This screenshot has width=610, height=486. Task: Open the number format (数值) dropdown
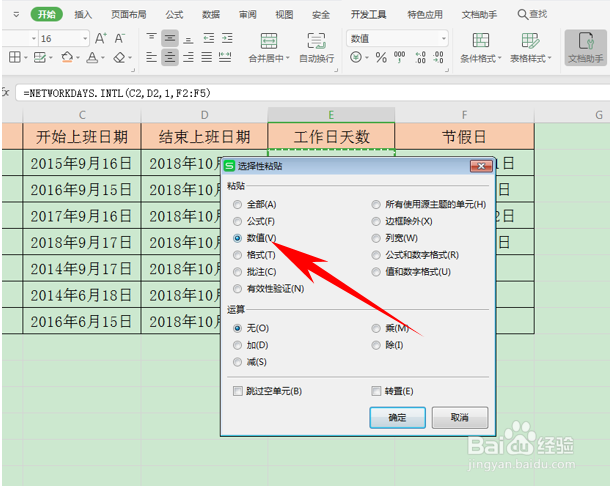click(443, 39)
